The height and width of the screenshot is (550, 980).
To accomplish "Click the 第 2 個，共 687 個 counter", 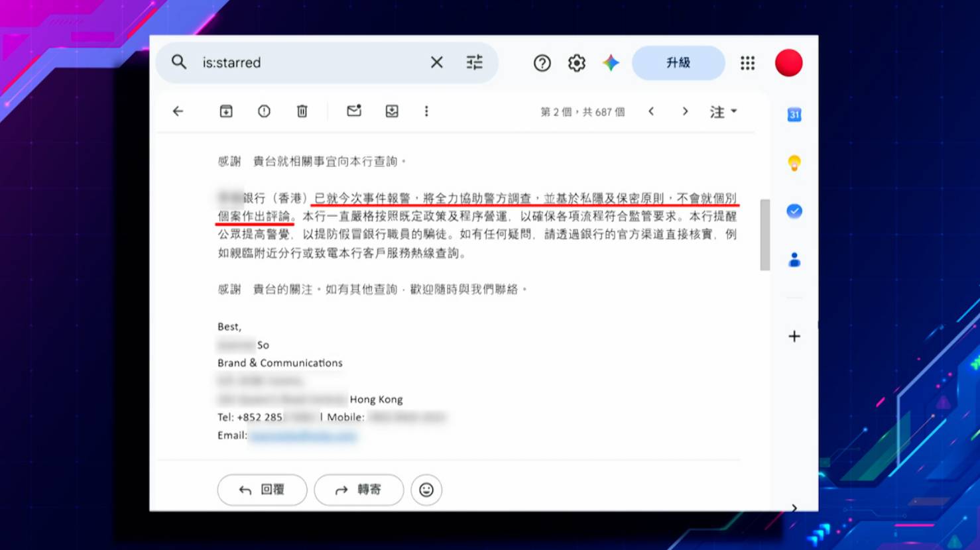I will tap(582, 112).
